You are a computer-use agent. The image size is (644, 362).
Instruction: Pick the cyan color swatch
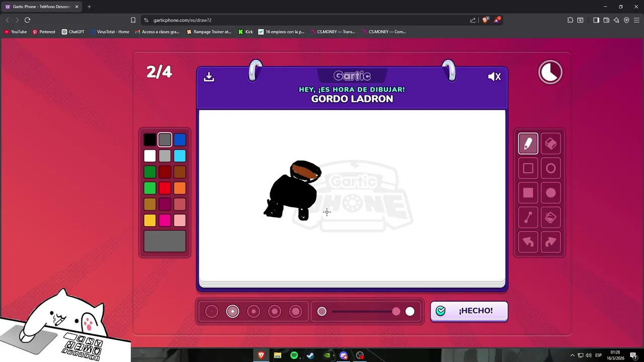[x=180, y=156]
